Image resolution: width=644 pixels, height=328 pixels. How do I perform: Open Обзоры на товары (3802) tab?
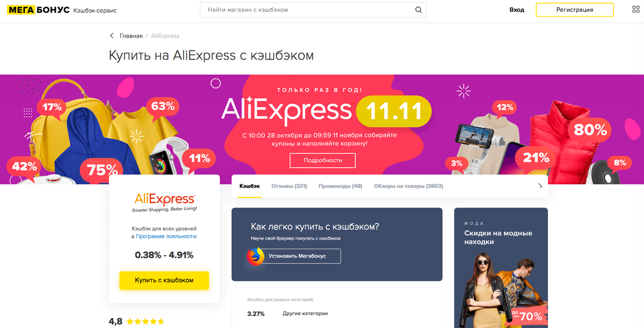coord(408,186)
